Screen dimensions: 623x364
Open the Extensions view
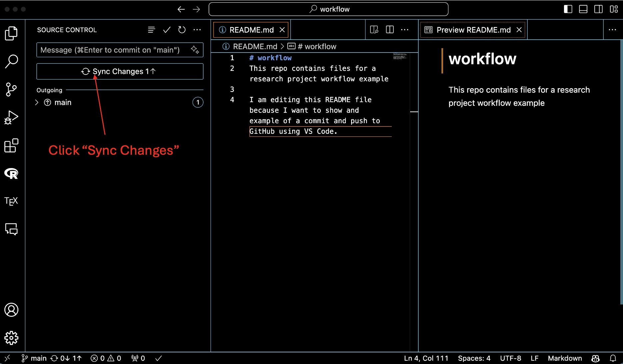pyautogui.click(x=11, y=145)
